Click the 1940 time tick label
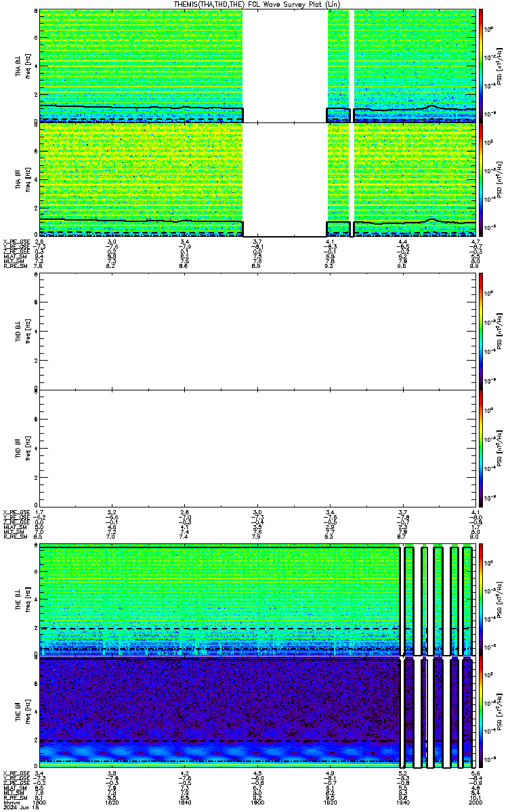This screenshot has height=812, width=508. tap(402, 802)
